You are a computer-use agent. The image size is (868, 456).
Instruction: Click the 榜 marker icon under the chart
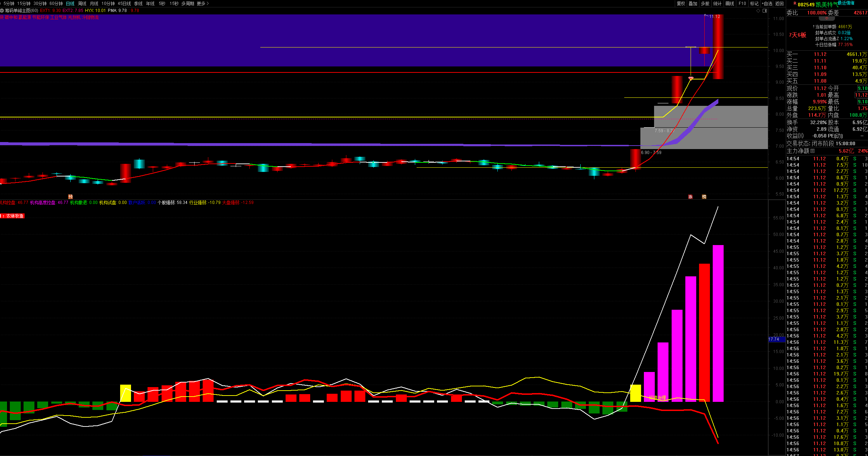tap(704, 197)
